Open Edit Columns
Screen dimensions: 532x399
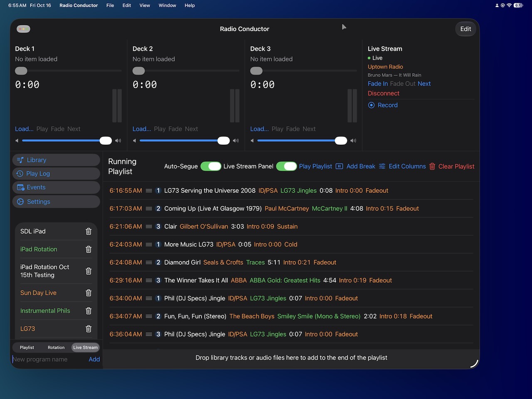point(402,166)
